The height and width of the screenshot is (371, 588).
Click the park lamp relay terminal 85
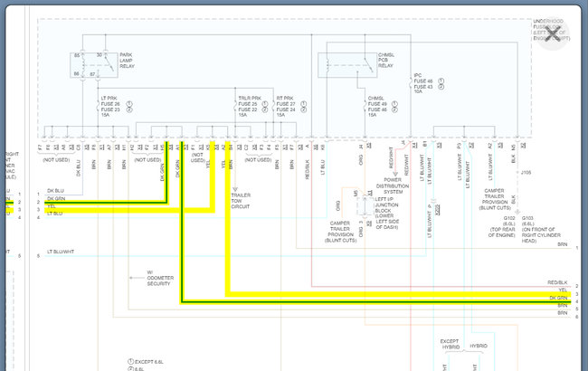[x=77, y=55]
